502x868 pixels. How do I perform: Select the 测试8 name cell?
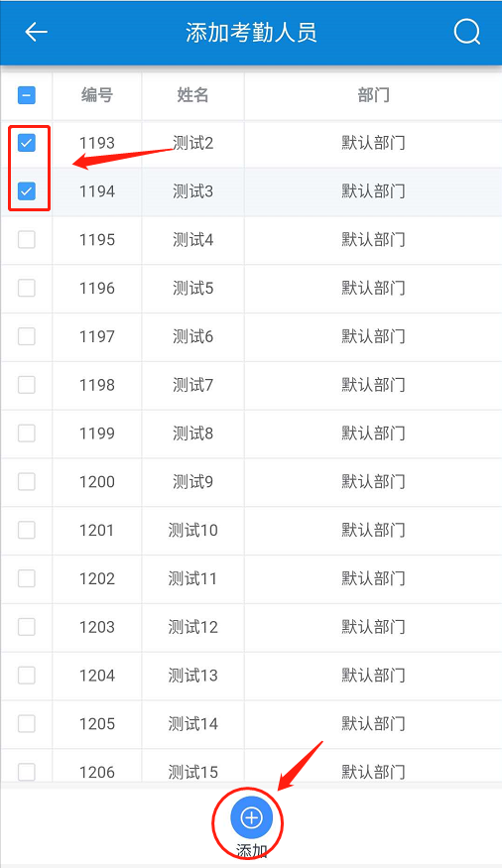click(192, 433)
